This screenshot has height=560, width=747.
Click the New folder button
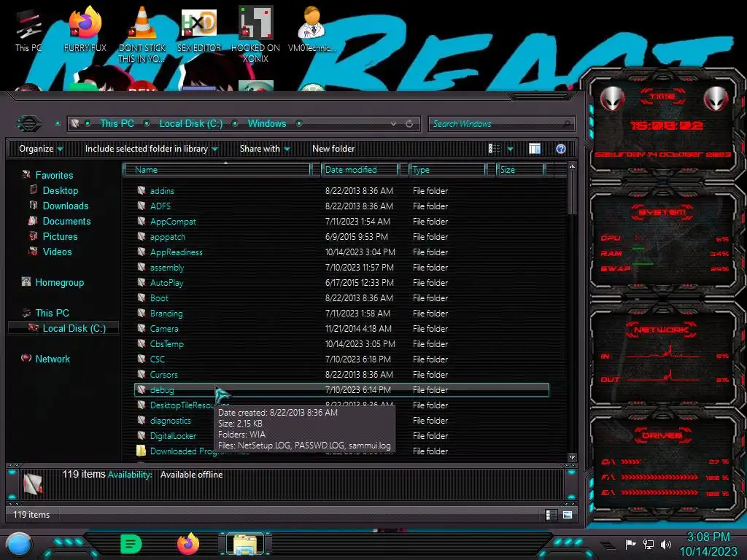click(333, 149)
